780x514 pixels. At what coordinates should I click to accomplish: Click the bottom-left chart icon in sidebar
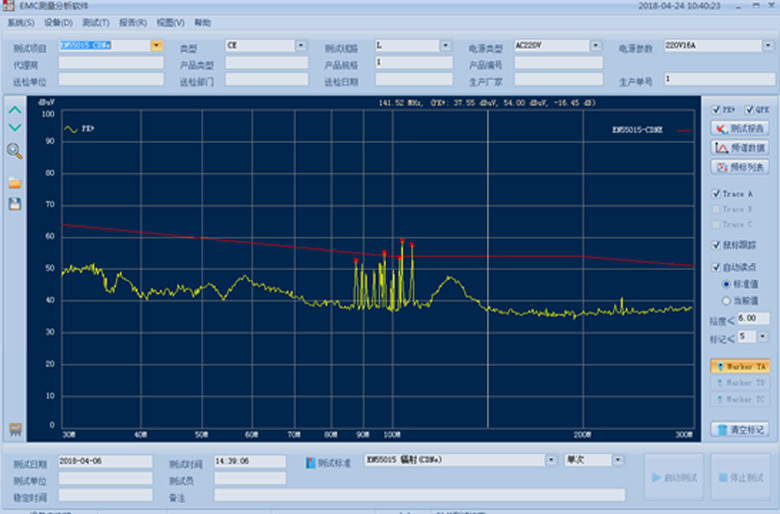14,428
